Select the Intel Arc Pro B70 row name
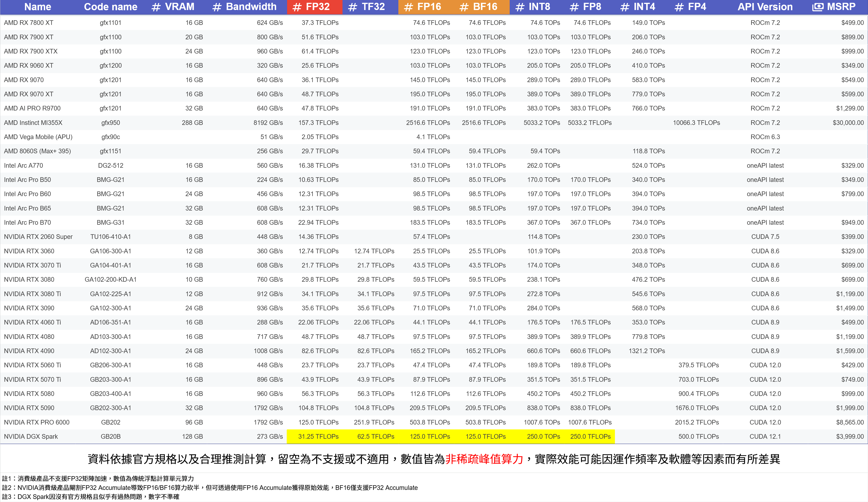Viewport: 868px width, 502px height. click(27, 223)
